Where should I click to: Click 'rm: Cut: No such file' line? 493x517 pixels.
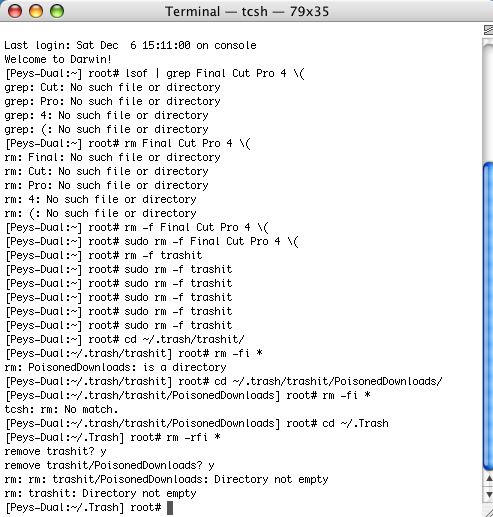click(106, 171)
